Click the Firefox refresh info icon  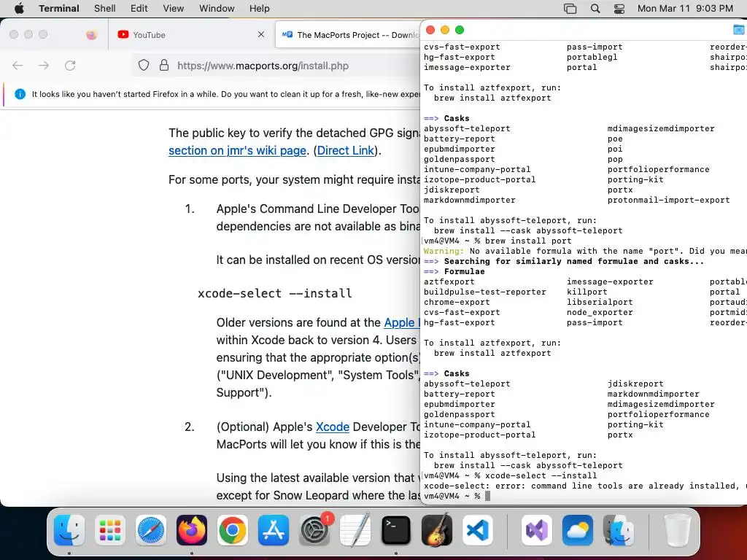pyautogui.click(x=20, y=94)
